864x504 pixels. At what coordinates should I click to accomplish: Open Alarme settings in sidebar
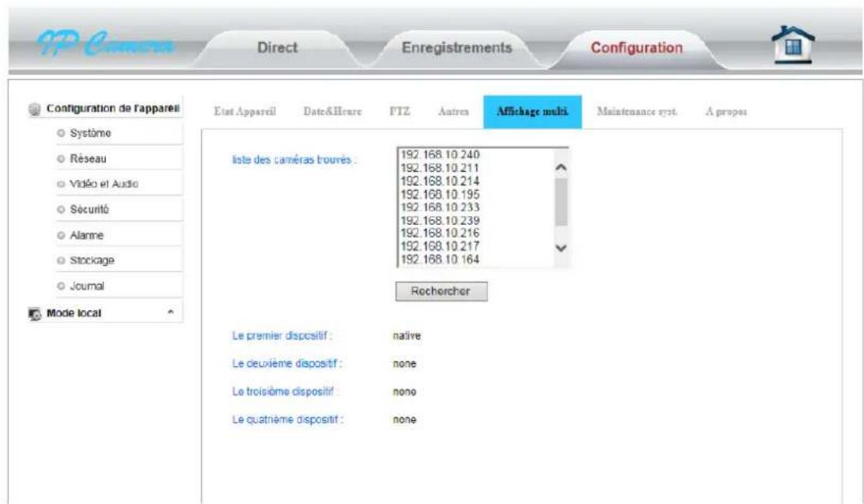(86, 235)
